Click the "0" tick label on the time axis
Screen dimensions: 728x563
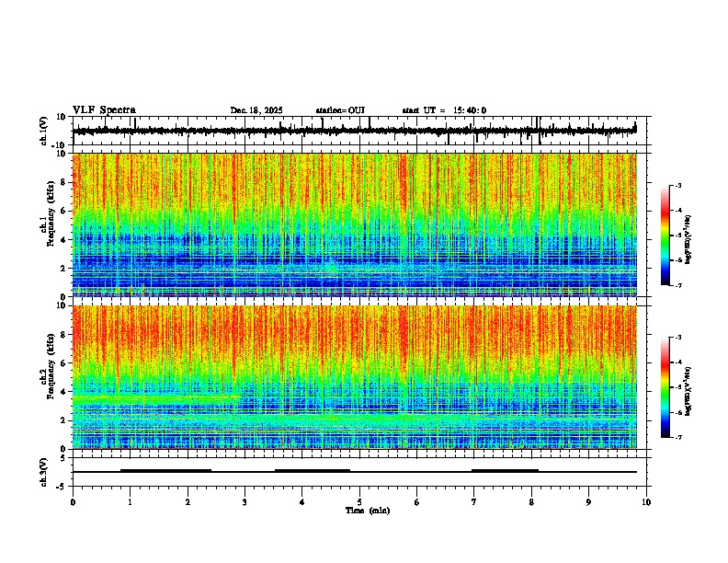73,502
